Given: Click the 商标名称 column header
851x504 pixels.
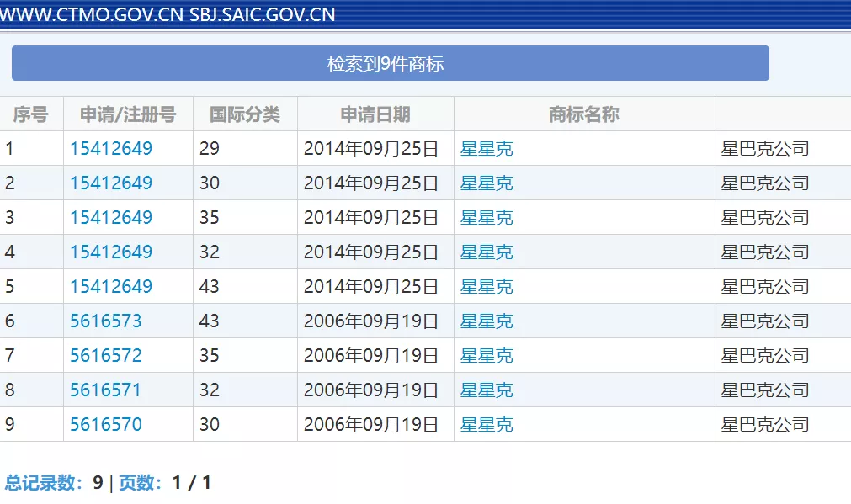Looking at the screenshot, I should (584, 114).
